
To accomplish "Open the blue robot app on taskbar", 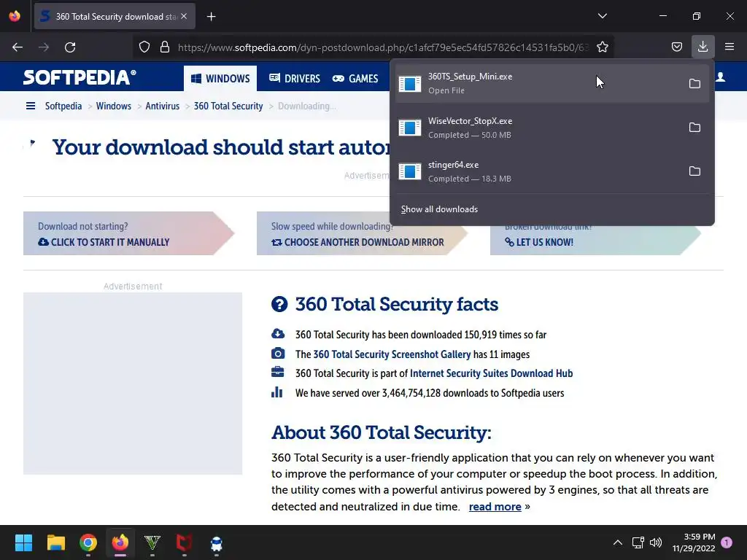I will click(x=216, y=542).
